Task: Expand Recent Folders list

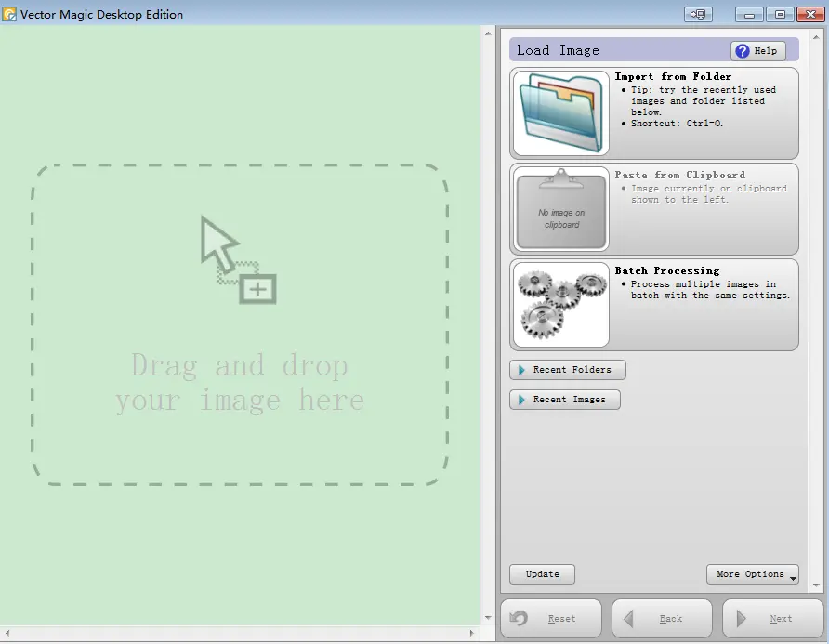Action: [568, 370]
